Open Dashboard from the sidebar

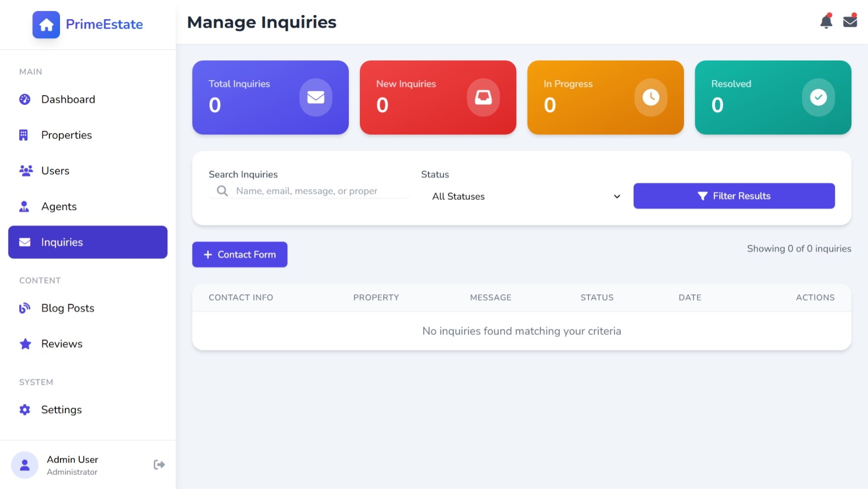pos(68,100)
